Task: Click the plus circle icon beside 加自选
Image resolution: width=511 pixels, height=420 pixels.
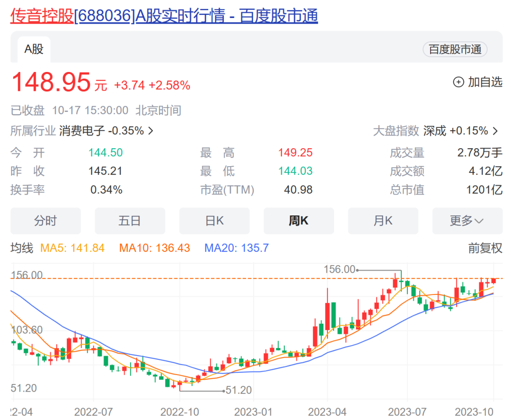Action: [x=458, y=82]
